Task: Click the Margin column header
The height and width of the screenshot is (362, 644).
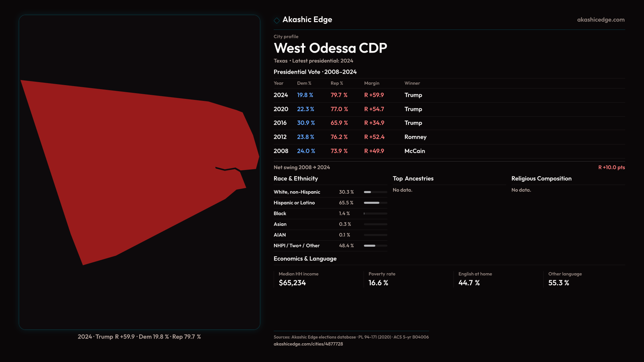Action: [372, 83]
